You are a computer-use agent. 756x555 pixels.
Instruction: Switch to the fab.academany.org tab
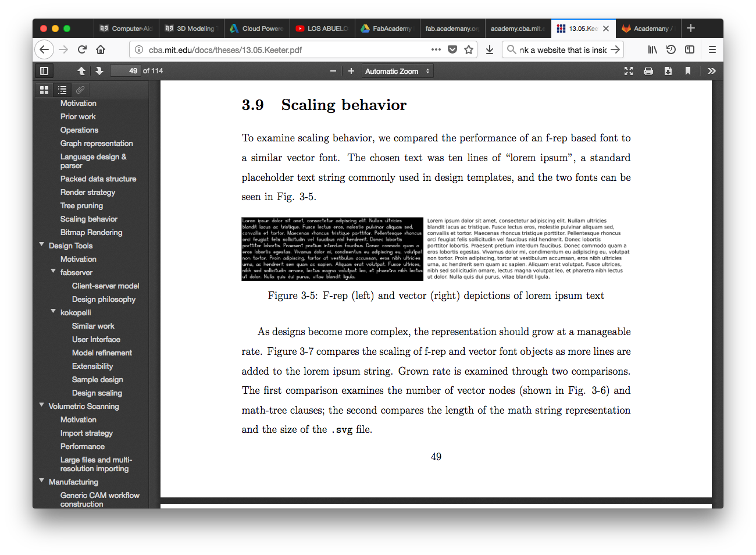[452, 29]
